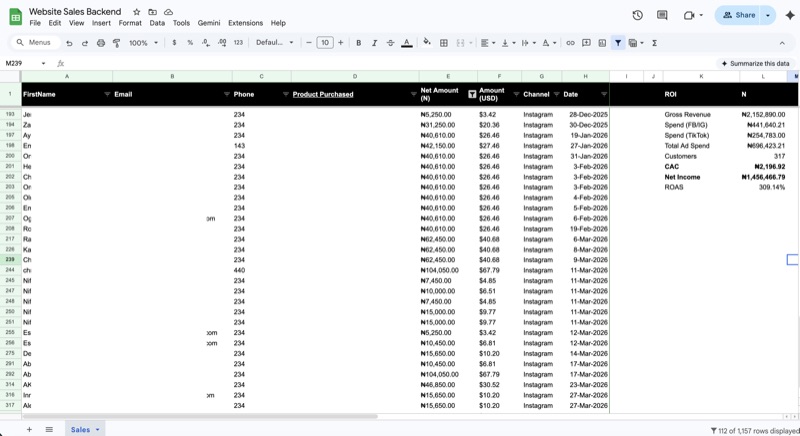Open the fill color picker
Screen dimensions: 800x436
point(427,43)
